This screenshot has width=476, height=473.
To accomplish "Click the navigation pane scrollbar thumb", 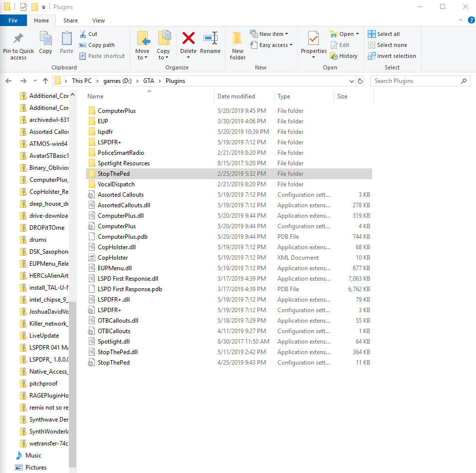I will [x=72, y=385].
